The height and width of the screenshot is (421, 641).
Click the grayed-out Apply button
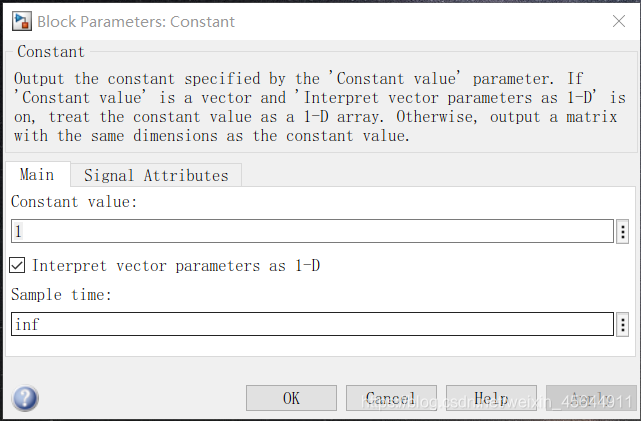click(x=591, y=398)
